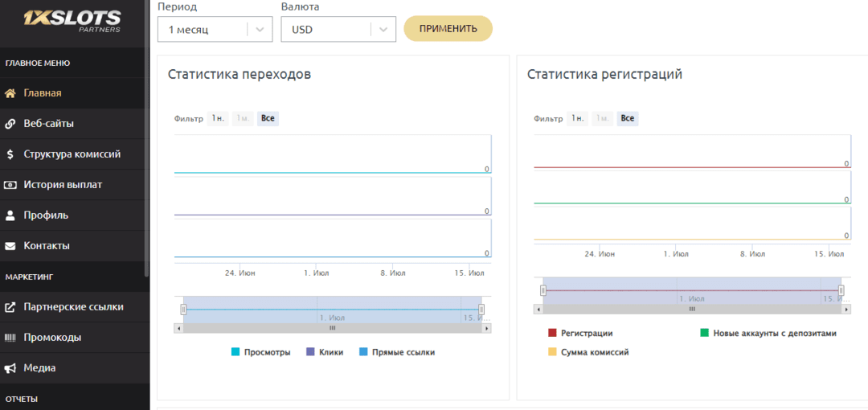The image size is (868, 410).
Task: Click left range handle of регистраций navigator
Action: [x=543, y=290]
